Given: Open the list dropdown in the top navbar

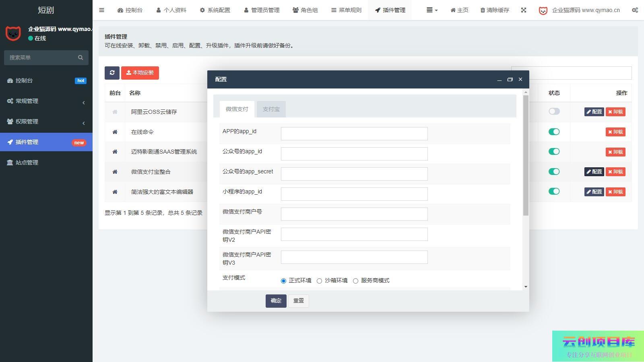Looking at the screenshot, I should pyautogui.click(x=431, y=10).
